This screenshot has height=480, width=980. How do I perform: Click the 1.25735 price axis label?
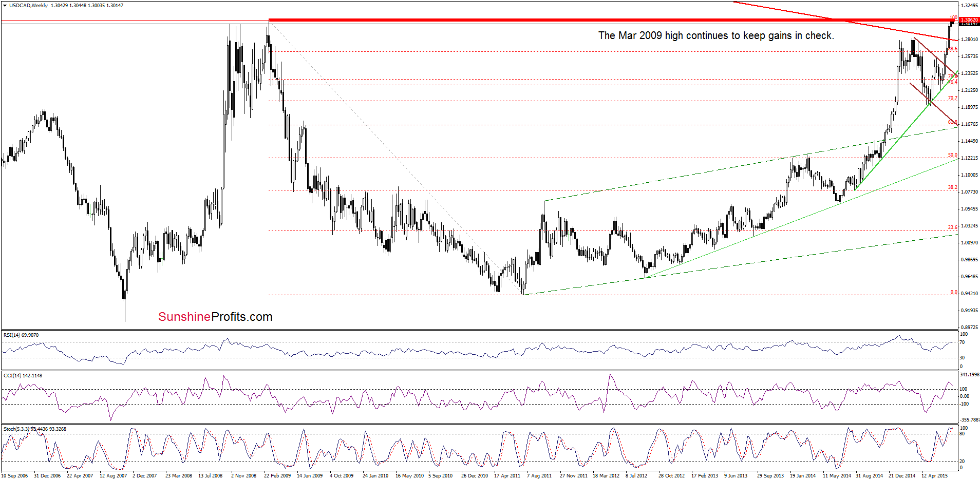coord(969,56)
